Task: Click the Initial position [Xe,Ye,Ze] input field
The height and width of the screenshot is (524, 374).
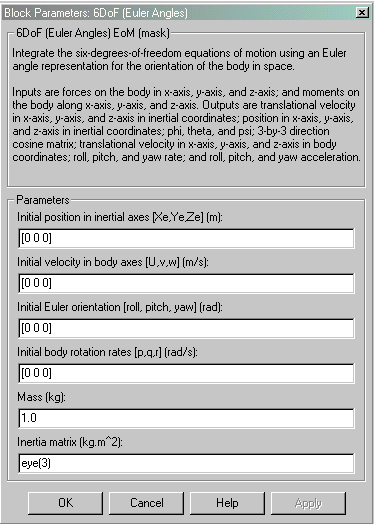Action: click(186, 239)
